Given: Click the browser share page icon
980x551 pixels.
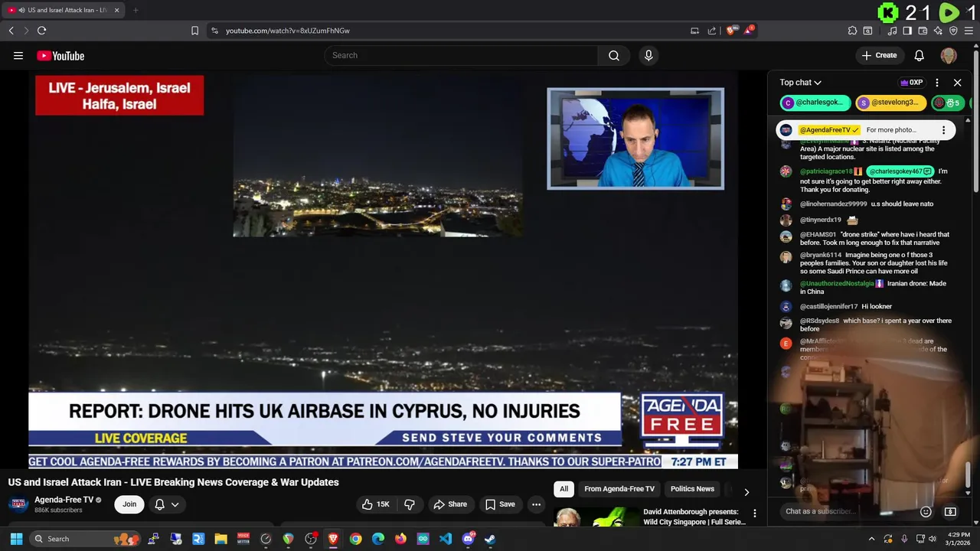Looking at the screenshot, I should [x=712, y=31].
